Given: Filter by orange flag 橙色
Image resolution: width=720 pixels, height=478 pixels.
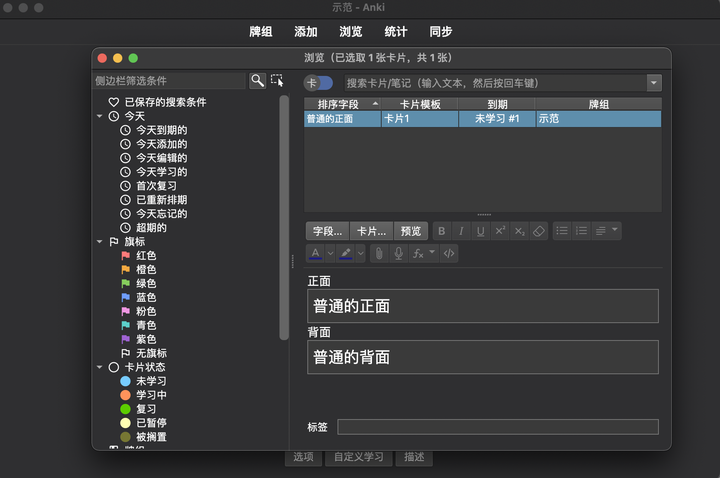Looking at the screenshot, I should pyautogui.click(x=139, y=270).
